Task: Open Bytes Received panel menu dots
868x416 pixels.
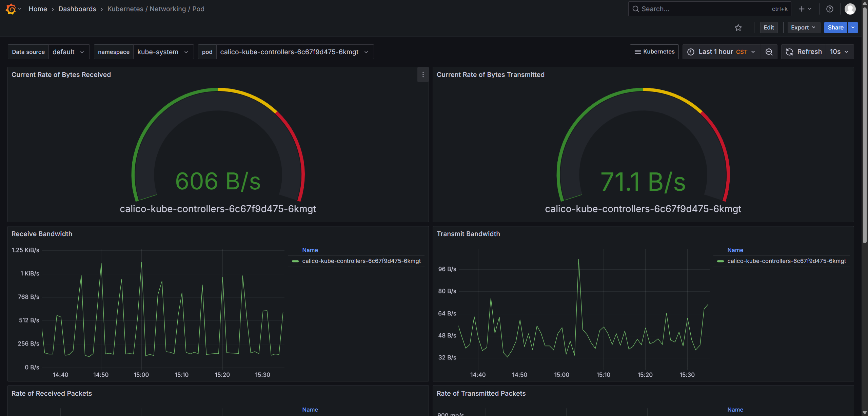Action: 423,75
